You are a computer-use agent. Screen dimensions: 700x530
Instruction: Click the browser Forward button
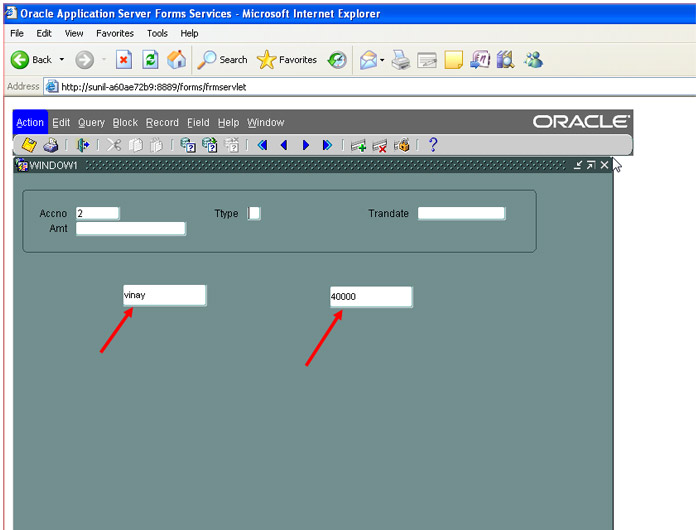84,60
